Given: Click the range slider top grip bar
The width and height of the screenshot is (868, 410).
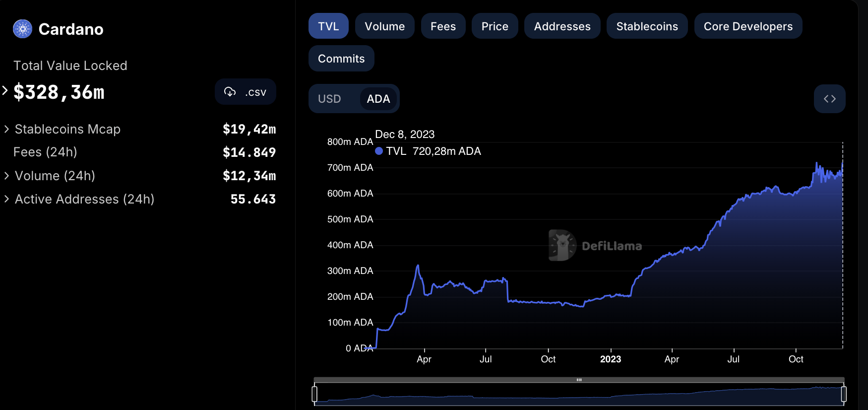Looking at the screenshot, I should tap(579, 380).
